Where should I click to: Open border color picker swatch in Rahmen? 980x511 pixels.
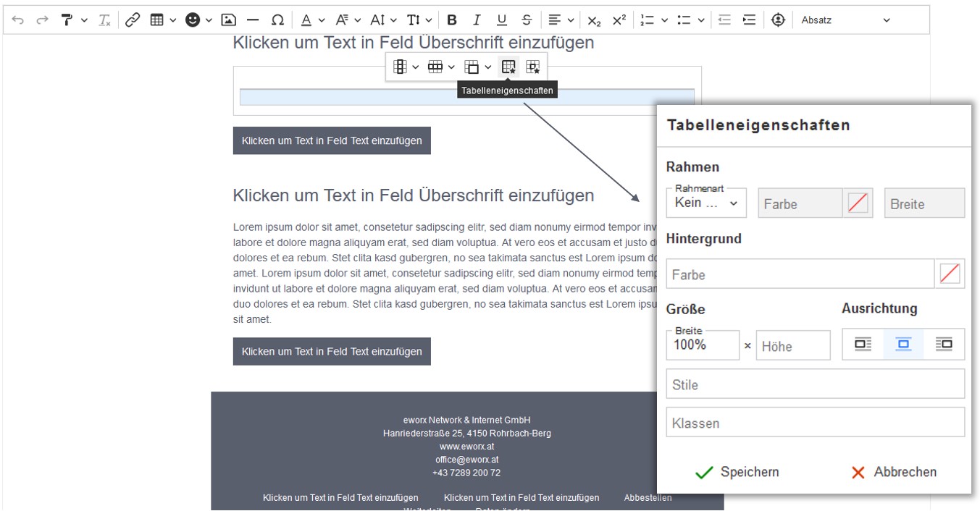click(x=858, y=203)
